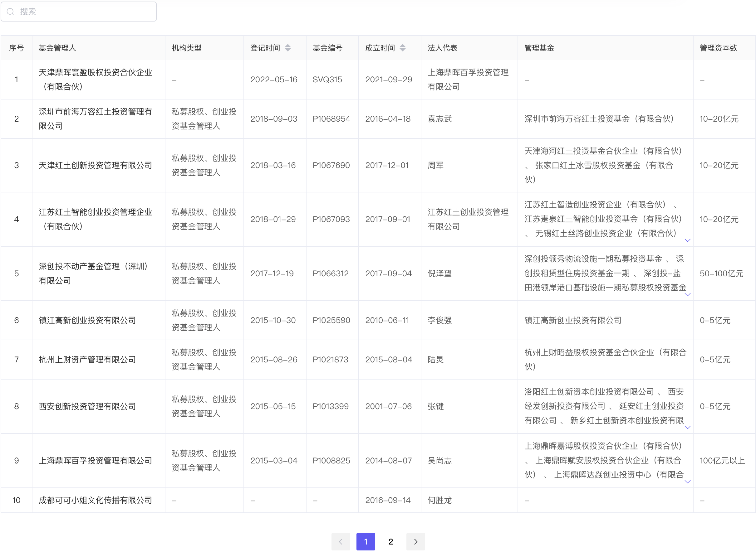Screen dimensions: 756x552
Task: Switch to page 2 of results
Action: (390, 541)
